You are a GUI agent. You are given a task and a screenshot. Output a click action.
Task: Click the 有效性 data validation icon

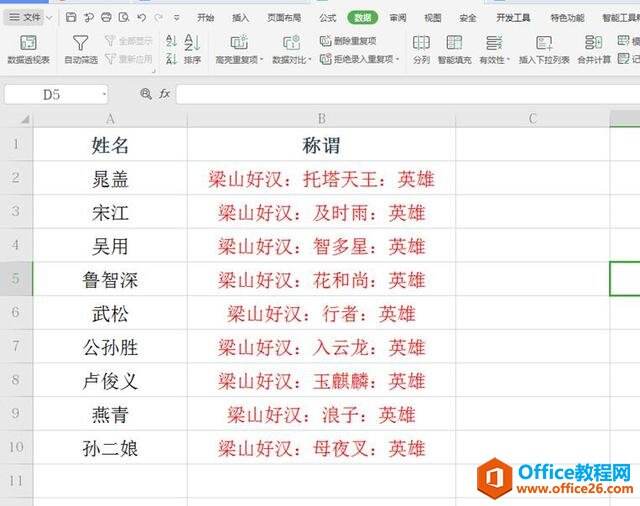point(494,42)
